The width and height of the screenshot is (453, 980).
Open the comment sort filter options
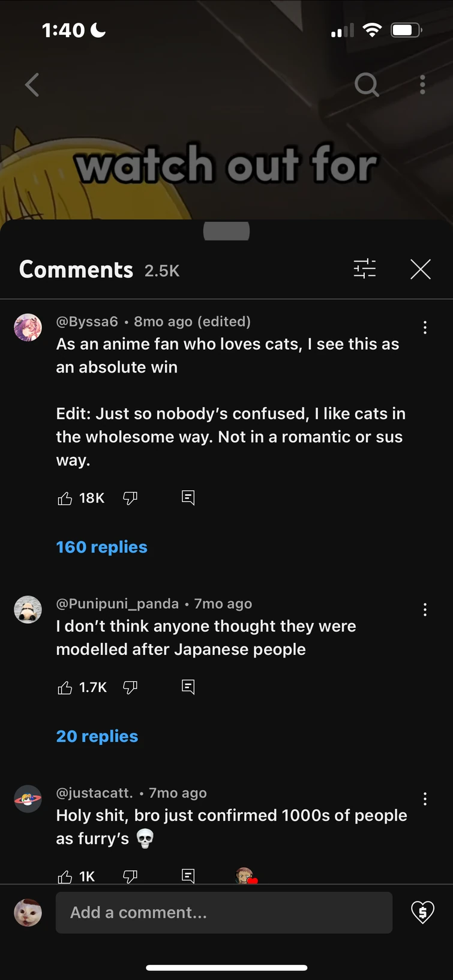[x=365, y=269]
